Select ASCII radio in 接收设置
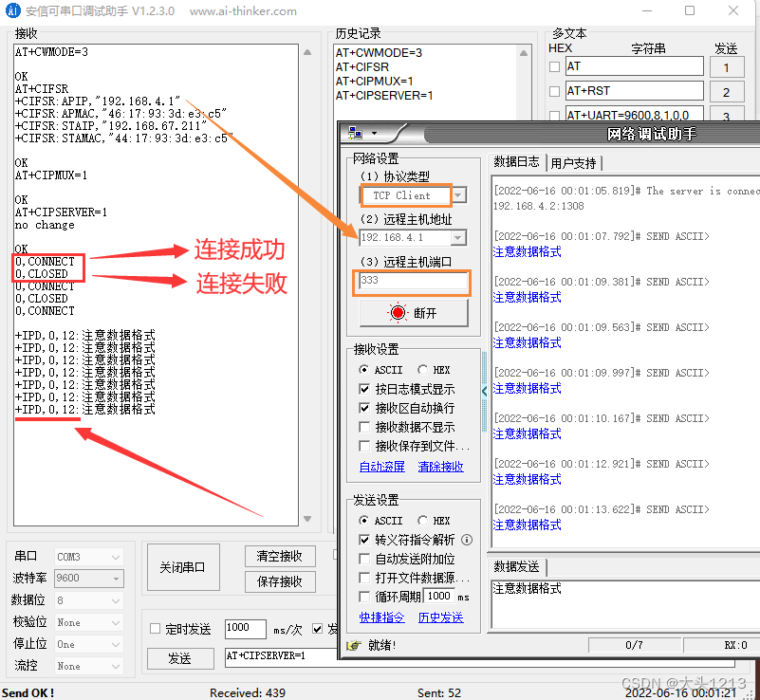760x700 pixels. [x=363, y=370]
